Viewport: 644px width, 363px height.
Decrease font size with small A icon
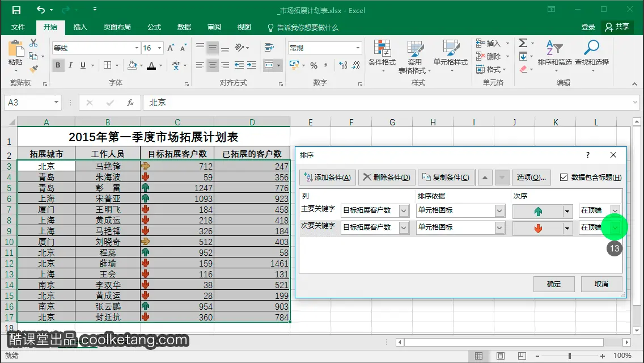coord(183,48)
